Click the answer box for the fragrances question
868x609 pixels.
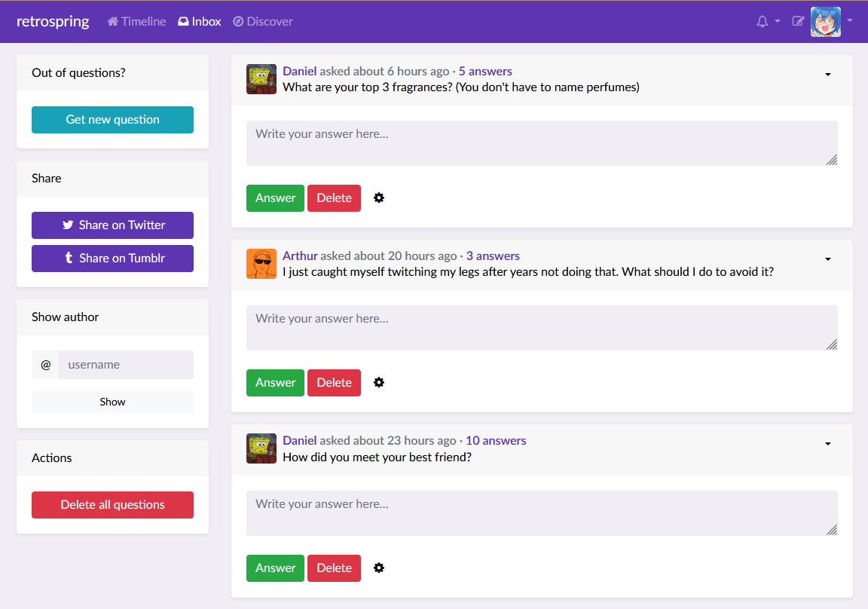[542, 143]
